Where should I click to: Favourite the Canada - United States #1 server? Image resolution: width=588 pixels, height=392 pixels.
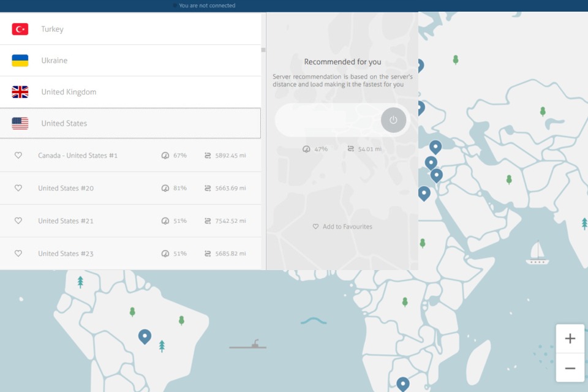(18, 156)
